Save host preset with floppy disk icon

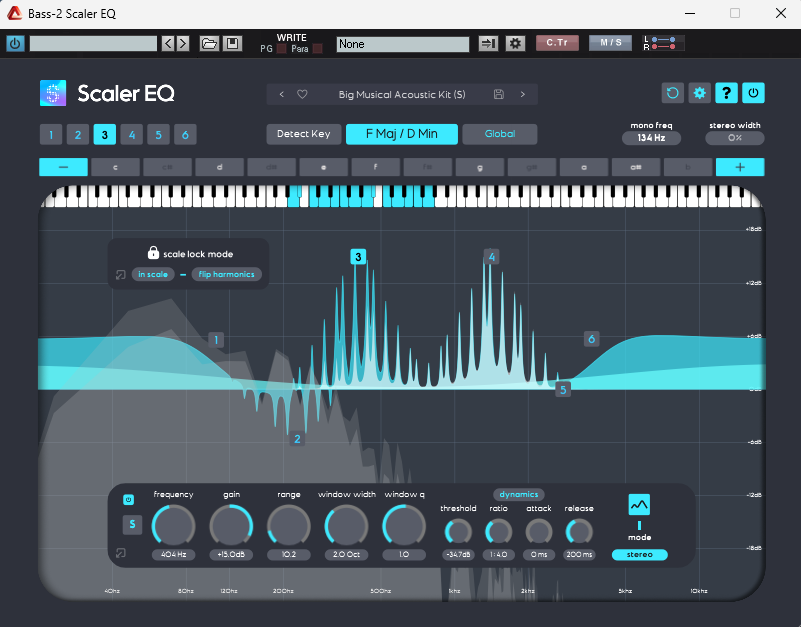(x=232, y=43)
